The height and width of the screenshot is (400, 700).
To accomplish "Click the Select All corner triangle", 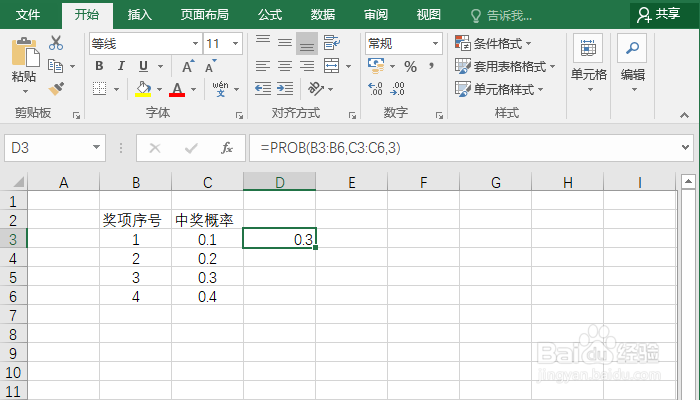I will click(19, 182).
